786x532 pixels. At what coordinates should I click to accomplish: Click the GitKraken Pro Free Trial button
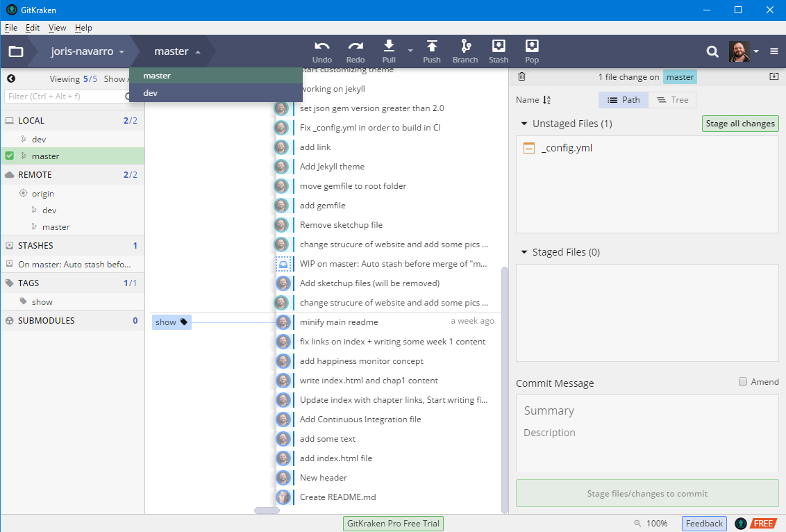pyautogui.click(x=393, y=524)
